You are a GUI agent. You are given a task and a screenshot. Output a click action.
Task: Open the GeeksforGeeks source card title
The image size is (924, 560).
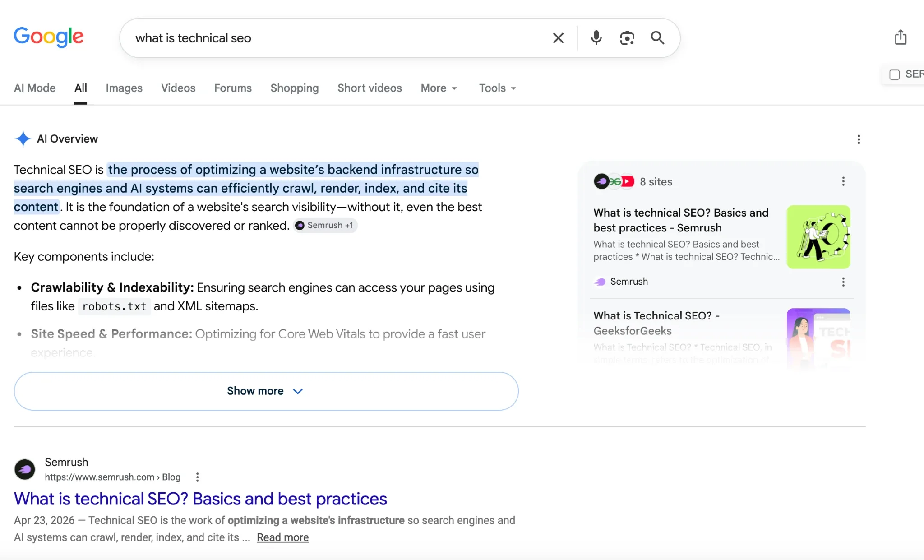656,323
